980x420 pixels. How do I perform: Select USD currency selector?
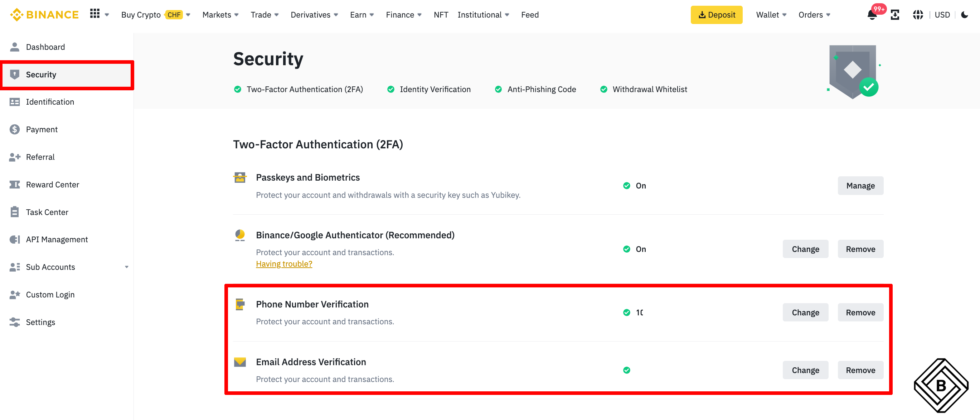942,15
